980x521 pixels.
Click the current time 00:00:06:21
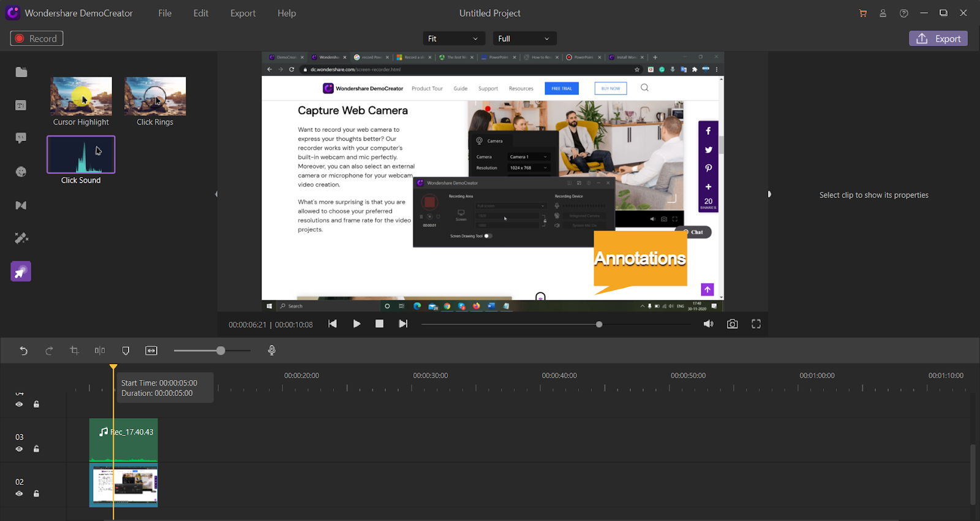click(x=247, y=325)
